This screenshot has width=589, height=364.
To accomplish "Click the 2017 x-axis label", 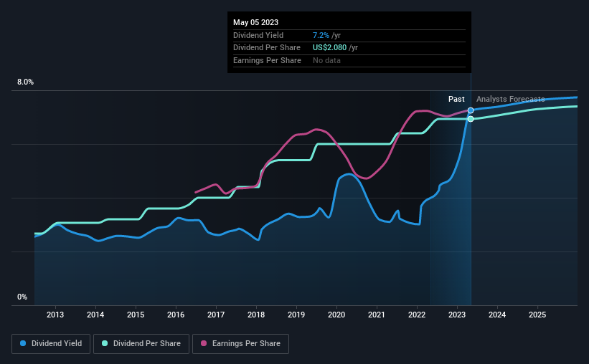I will (x=216, y=315).
